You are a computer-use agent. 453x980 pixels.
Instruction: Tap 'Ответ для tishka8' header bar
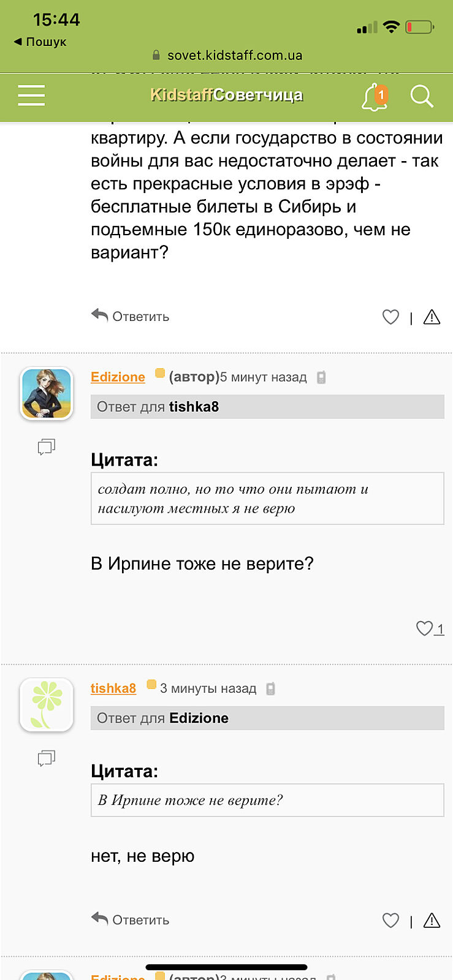coord(267,407)
